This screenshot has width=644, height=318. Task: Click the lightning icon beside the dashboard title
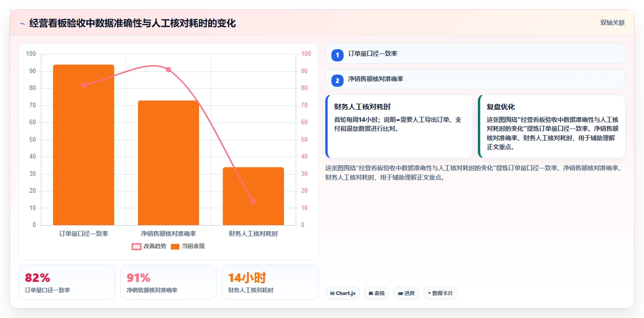click(x=23, y=23)
